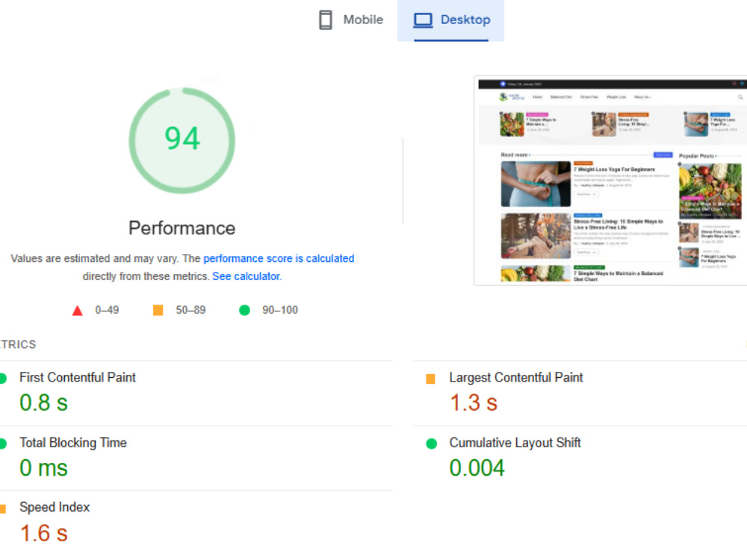Click the orange square 50–89 legend icon
Viewport: 747px width, 560px height.
pyautogui.click(x=158, y=311)
